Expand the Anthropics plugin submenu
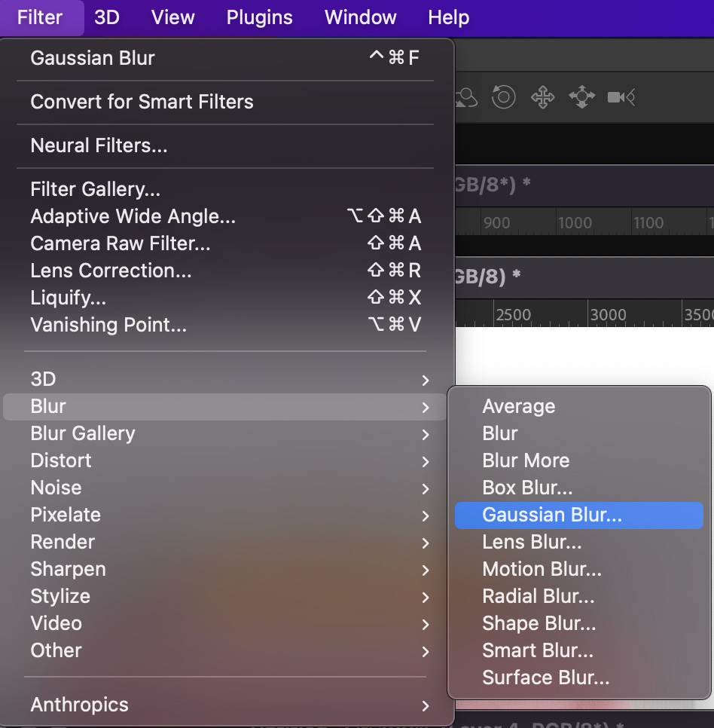The height and width of the screenshot is (728, 714). pos(225,705)
